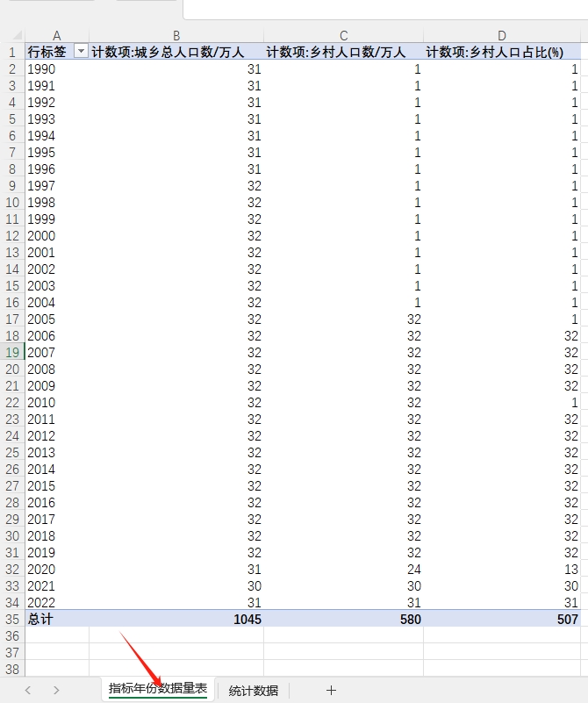Click the grand total 507 cell
Image resolution: width=588 pixels, height=703 pixels.
click(x=502, y=619)
